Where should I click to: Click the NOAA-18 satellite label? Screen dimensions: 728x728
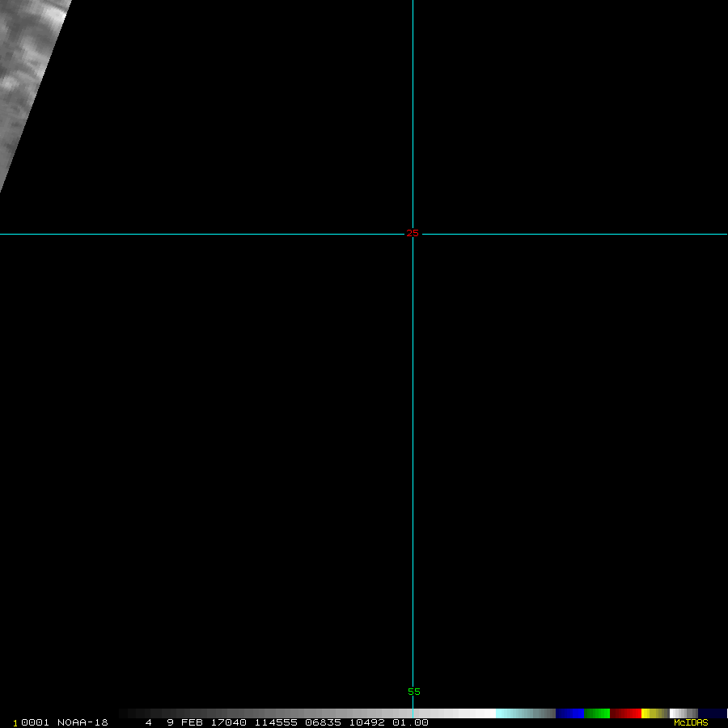pos(83,722)
